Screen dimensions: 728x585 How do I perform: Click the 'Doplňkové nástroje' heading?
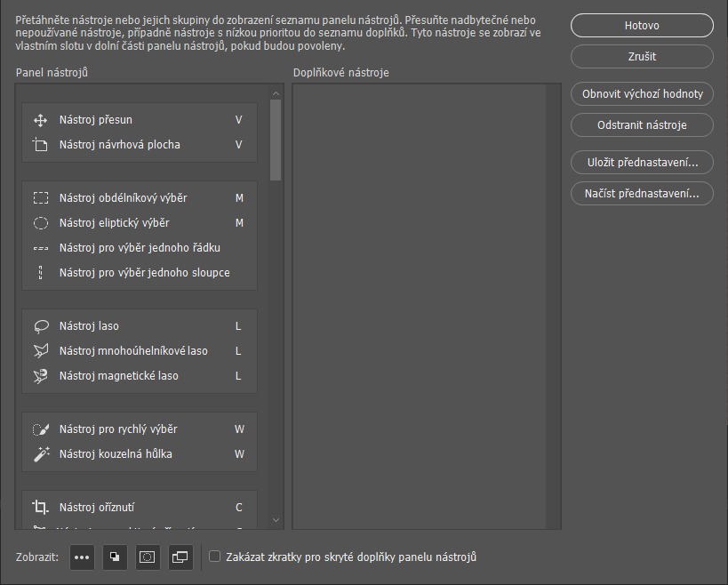[x=340, y=73]
